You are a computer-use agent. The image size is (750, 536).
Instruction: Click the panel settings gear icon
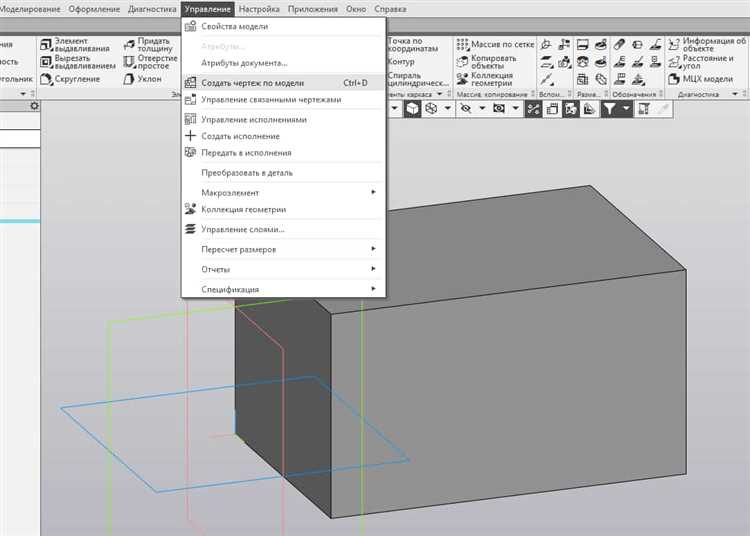[x=34, y=106]
